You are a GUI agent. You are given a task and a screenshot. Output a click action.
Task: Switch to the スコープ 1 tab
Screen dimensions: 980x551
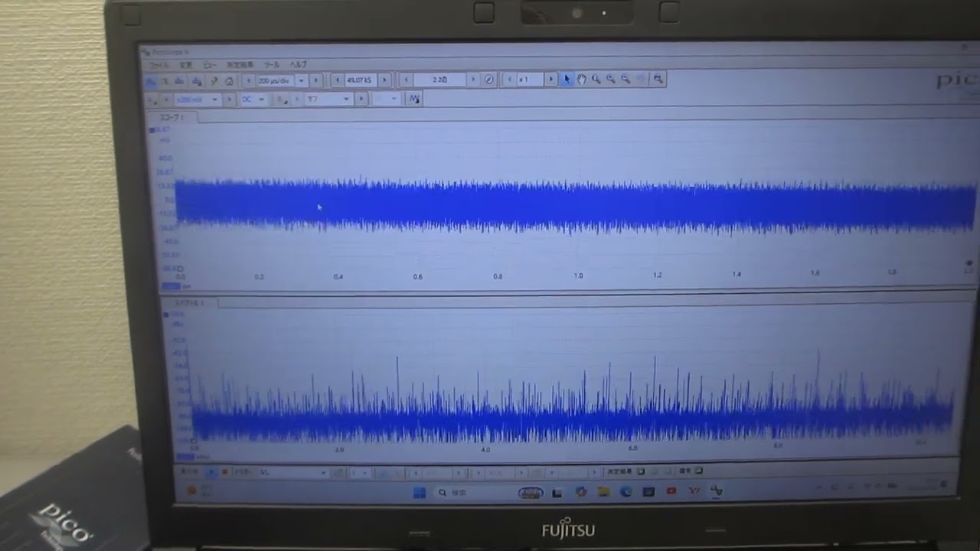pyautogui.click(x=173, y=118)
